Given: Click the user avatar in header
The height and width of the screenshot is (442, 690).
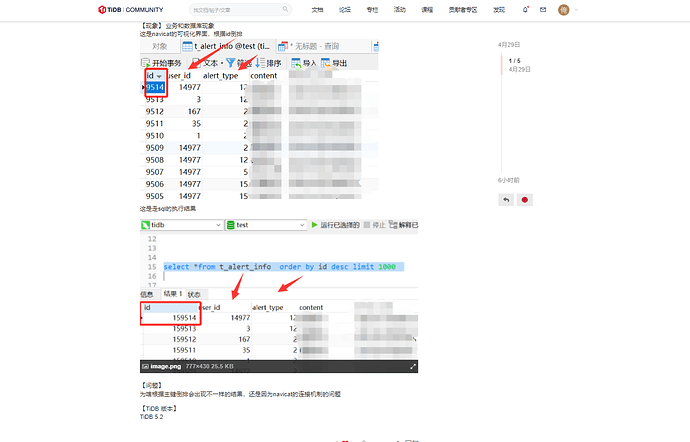Looking at the screenshot, I should (564, 10).
